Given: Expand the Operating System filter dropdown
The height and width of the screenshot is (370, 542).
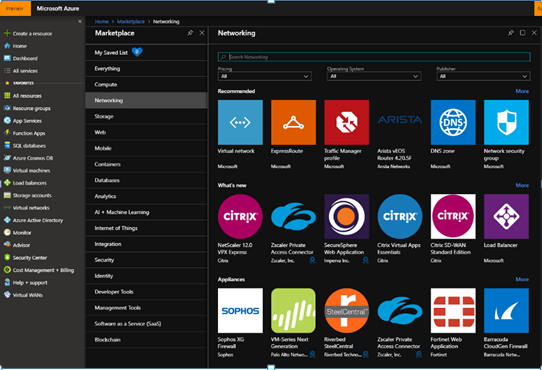Looking at the screenshot, I should (x=374, y=76).
